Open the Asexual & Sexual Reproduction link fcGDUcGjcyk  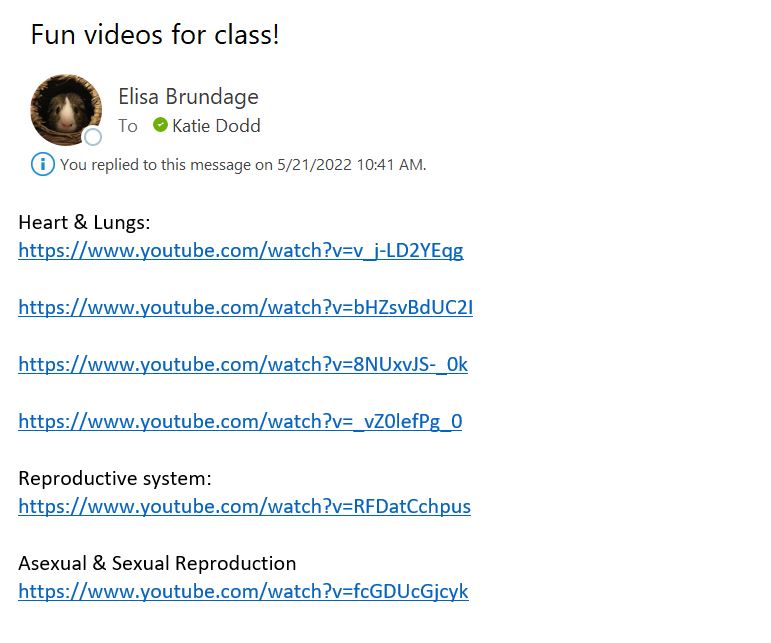[x=243, y=591]
